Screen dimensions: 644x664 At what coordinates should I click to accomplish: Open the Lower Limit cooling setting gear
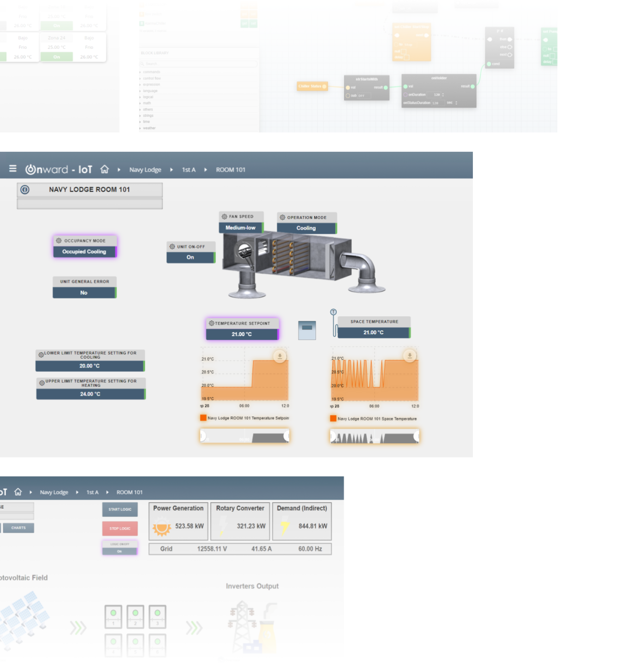pos(41,355)
